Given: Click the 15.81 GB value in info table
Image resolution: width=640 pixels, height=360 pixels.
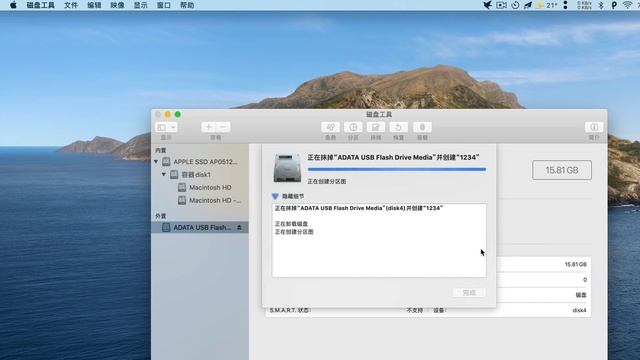Looking at the screenshot, I should coord(576,264).
